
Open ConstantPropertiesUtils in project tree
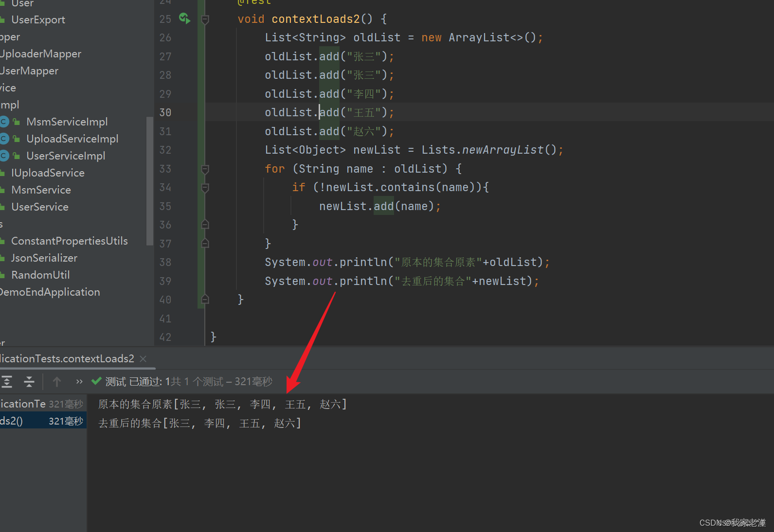[70, 241]
